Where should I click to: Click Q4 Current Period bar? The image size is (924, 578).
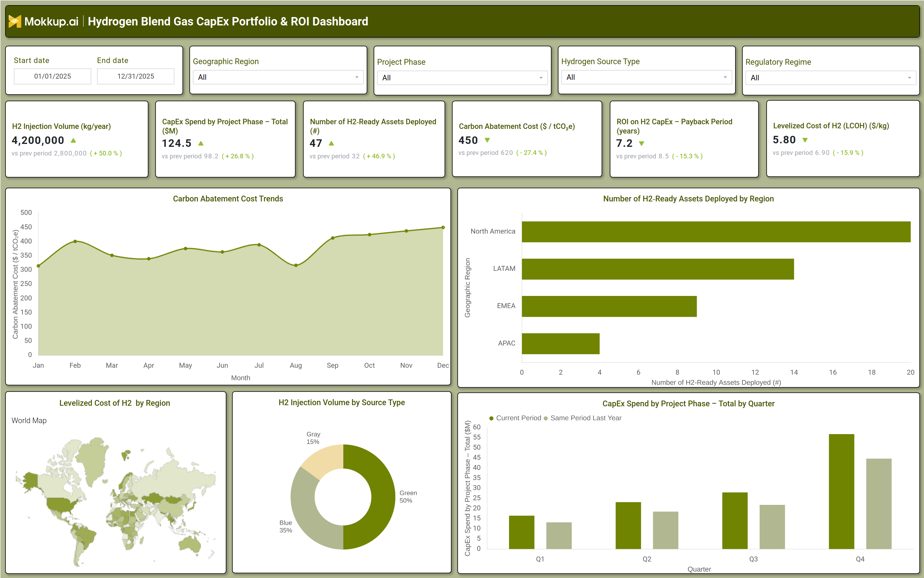pyautogui.click(x=841, y=492)
